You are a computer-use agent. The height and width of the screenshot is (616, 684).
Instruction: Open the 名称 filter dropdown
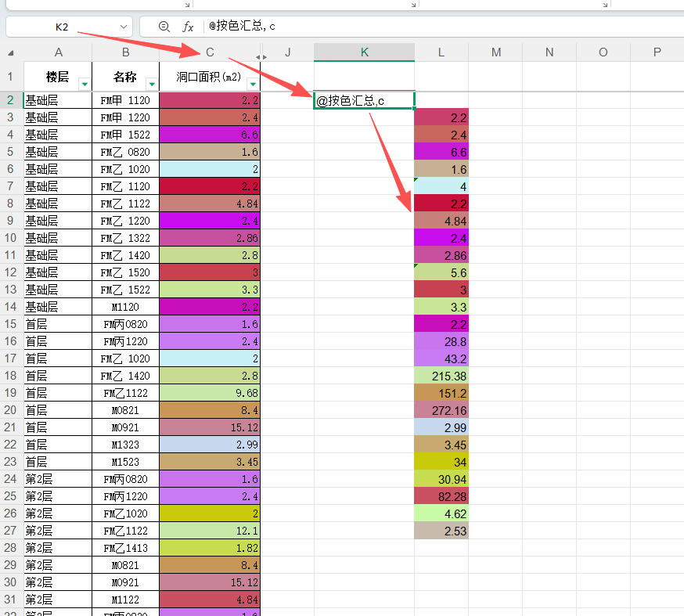[151, 83]
